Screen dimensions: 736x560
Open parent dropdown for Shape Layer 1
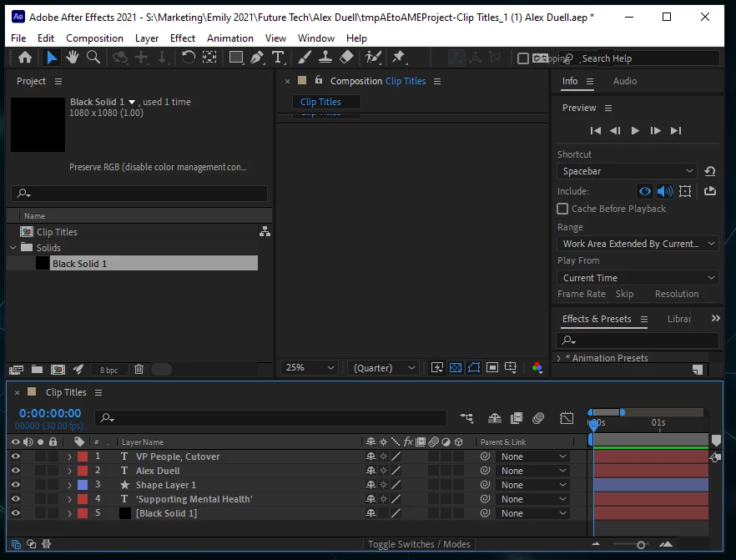click(x=532, y=485)
